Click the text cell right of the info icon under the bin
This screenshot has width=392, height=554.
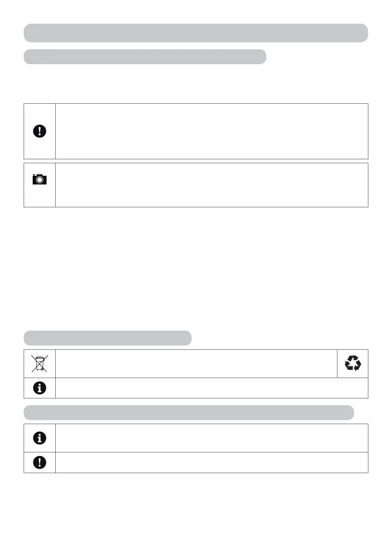tap(211, 388)
